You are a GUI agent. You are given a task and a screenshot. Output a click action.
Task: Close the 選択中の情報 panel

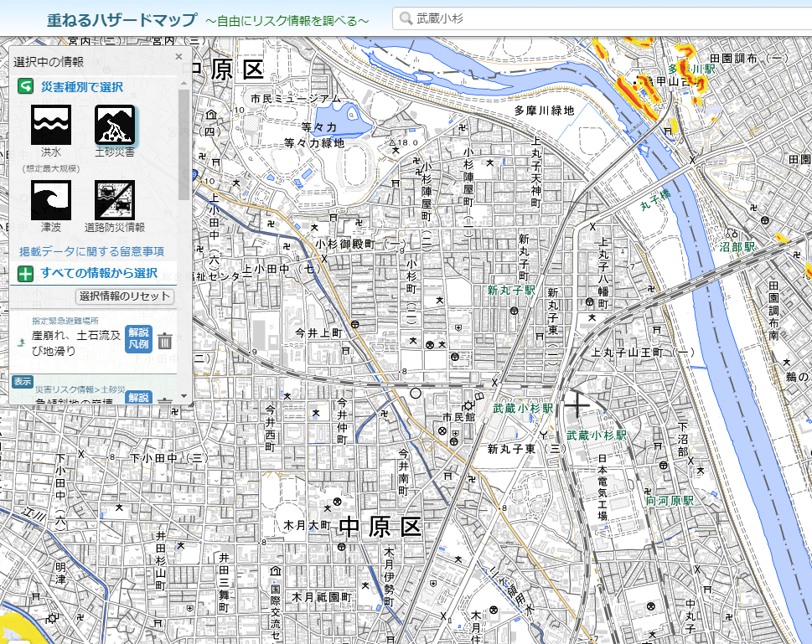click(x=178, y=57)
